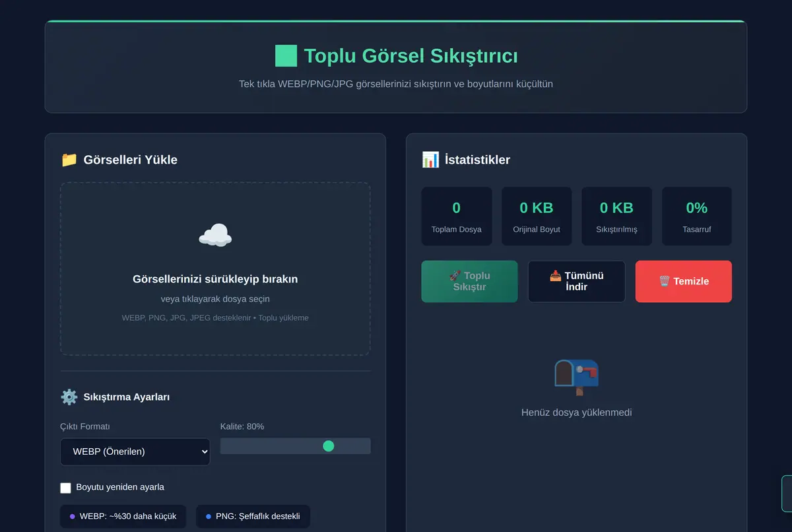Click the drag-and-drop upload area
The width and height of the screenshot is (792, 532).
215,269
